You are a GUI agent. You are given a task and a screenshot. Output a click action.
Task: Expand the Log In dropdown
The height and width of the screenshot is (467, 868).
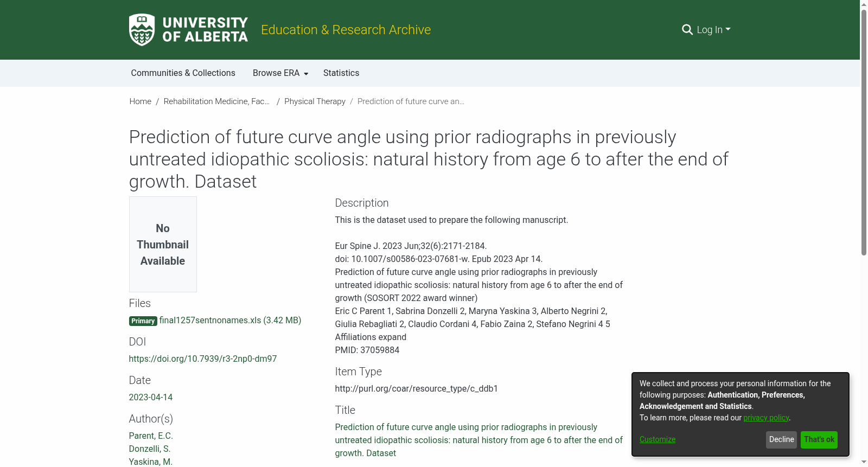tap(713, 30)
